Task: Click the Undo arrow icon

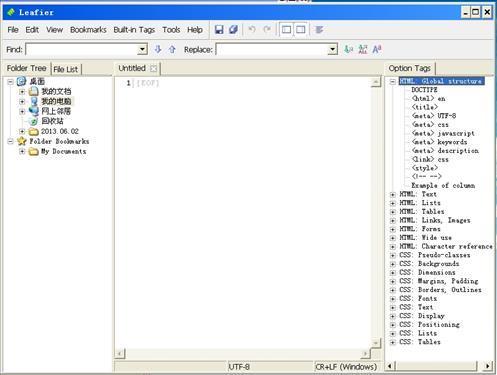Action: point(252,30)
